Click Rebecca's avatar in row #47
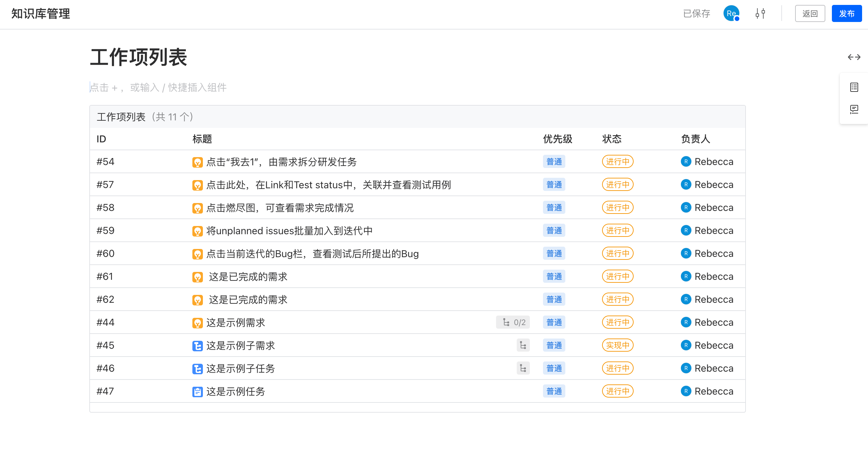This screenshot has width=868, height=473. click(x=686, y=391)
